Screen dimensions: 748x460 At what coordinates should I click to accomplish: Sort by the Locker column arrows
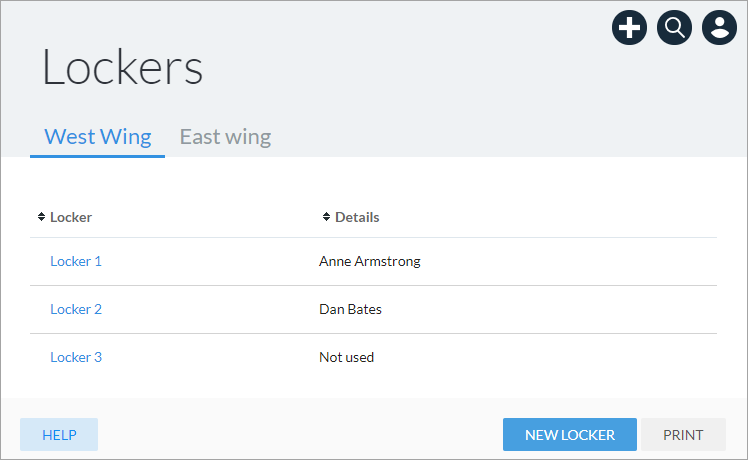(x=42, y=217)
